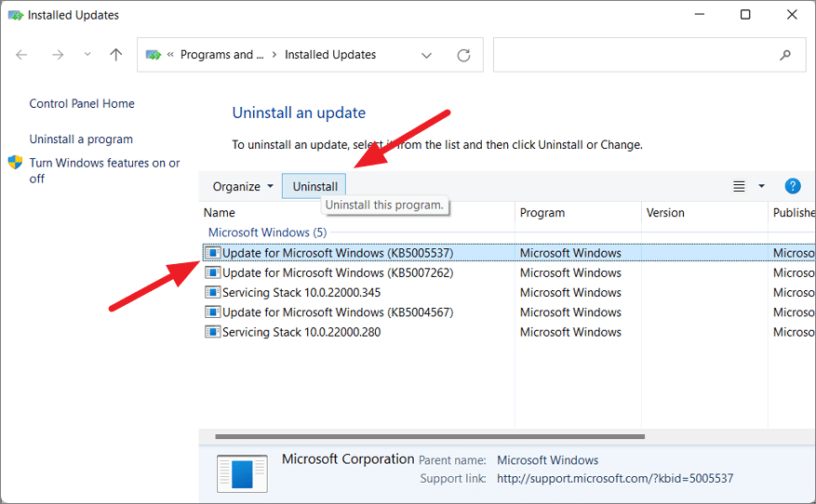Open the Organize dropdown menu

243,186
